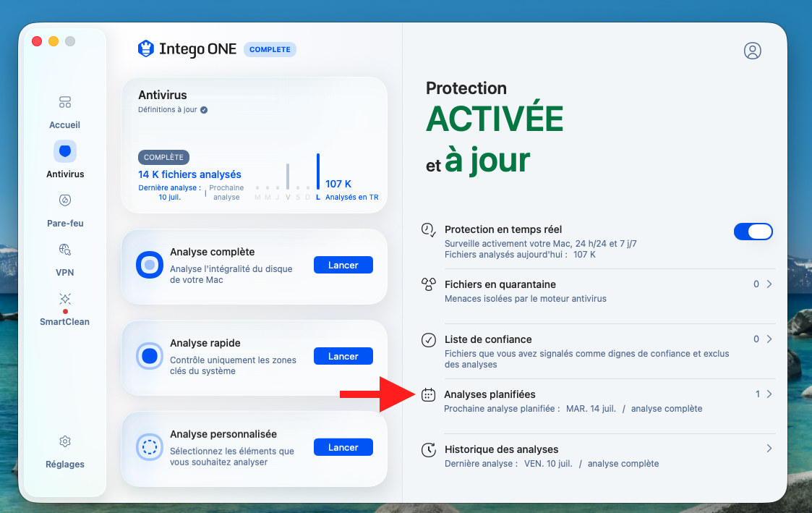Click the Fichiers en quarantaine biohazard icon

point(428,284)
